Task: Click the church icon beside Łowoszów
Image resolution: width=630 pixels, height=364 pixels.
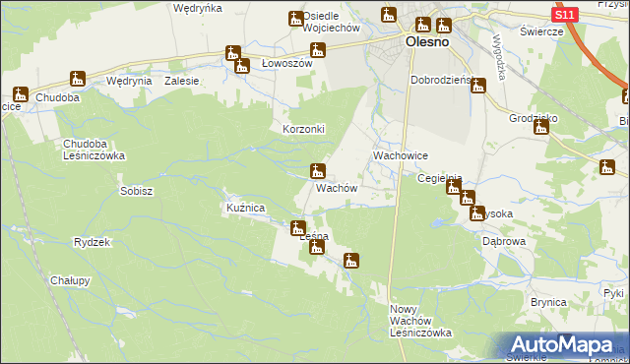Action: coord(317,50)
